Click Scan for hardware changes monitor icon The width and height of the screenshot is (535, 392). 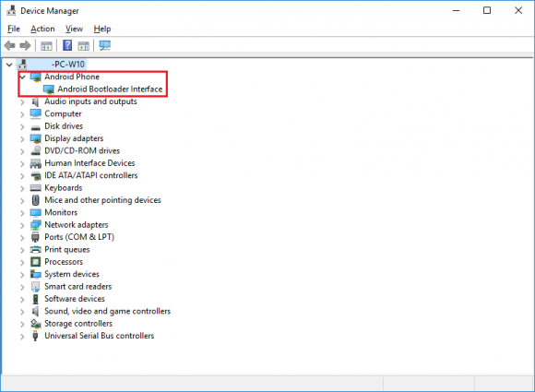click(105, 45)
